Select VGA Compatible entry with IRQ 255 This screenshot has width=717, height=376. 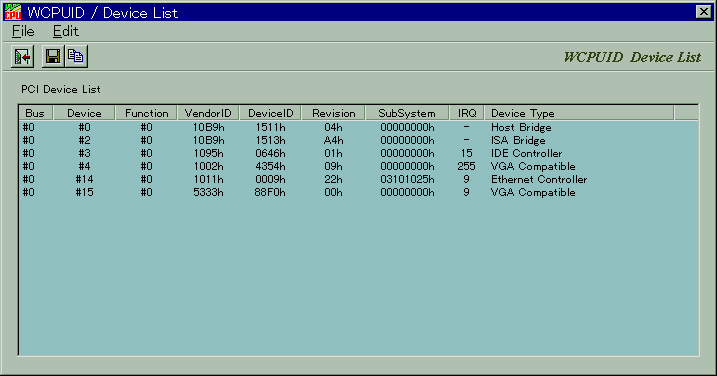(x=358, y=167)
